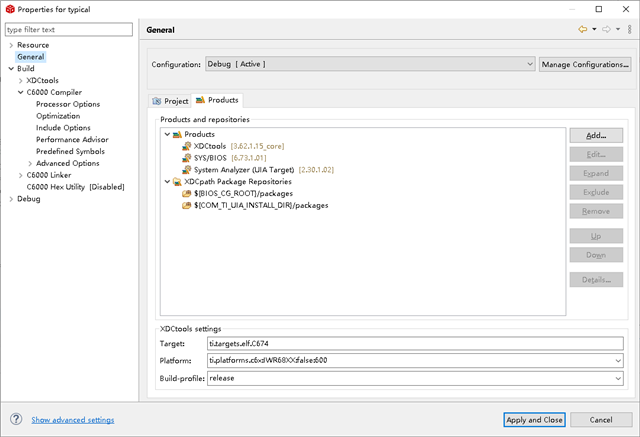
Task: Click the BIOS_CG_ROOT packages folder icon
Action: [186, 194]
